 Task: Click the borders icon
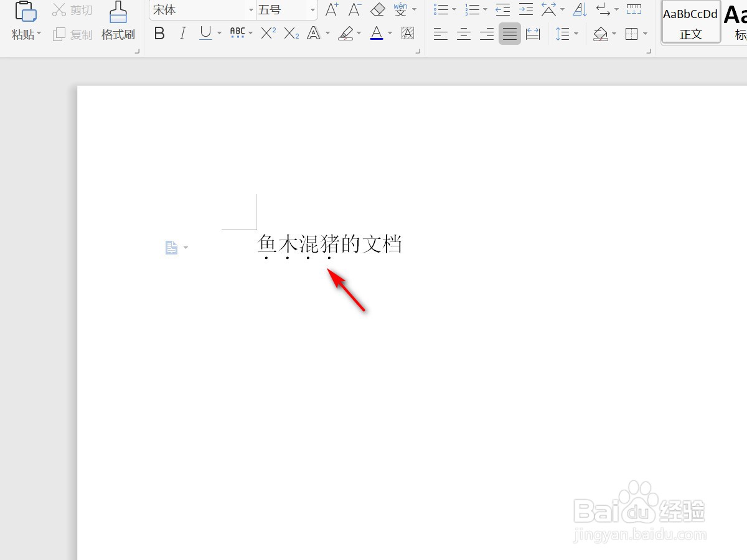[x=632, y=34]
